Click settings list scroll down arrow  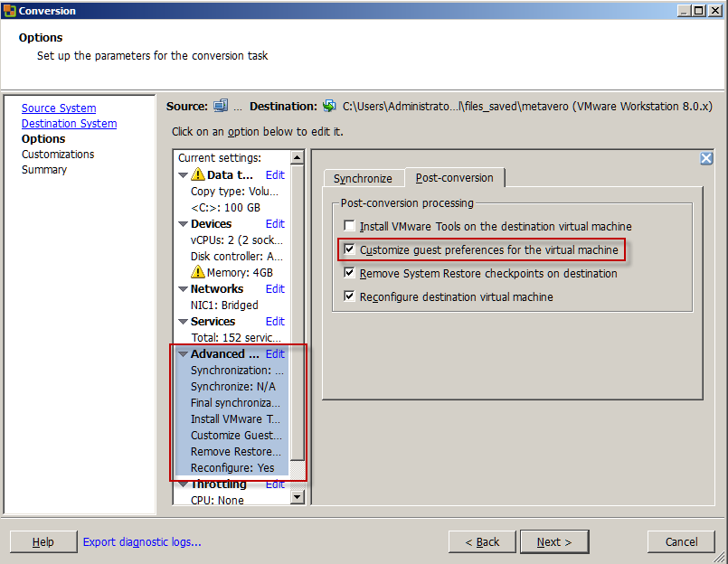click(x=298, y=498)
